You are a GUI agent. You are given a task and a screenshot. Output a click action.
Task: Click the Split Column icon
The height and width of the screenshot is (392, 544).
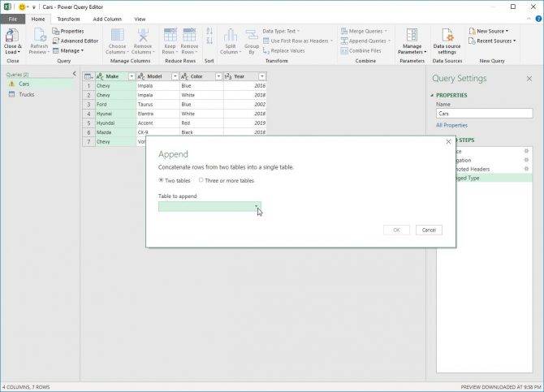(x=231, y=36)
